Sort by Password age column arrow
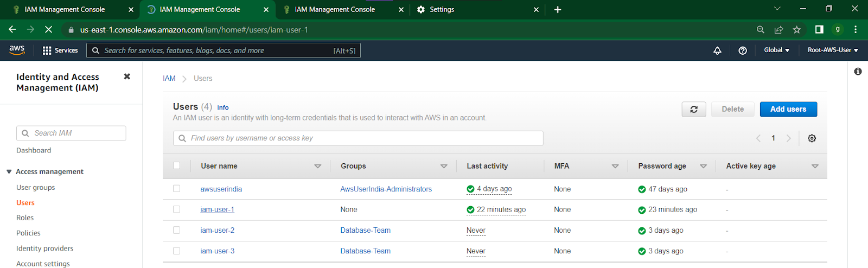 click(x=703, y=167)
